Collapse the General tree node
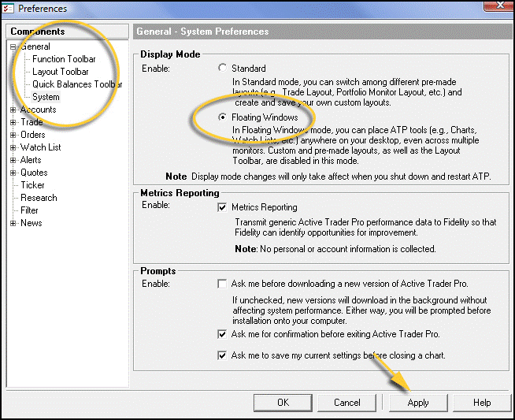The height and width of the screenshot is (420, 515). [13, 46]
